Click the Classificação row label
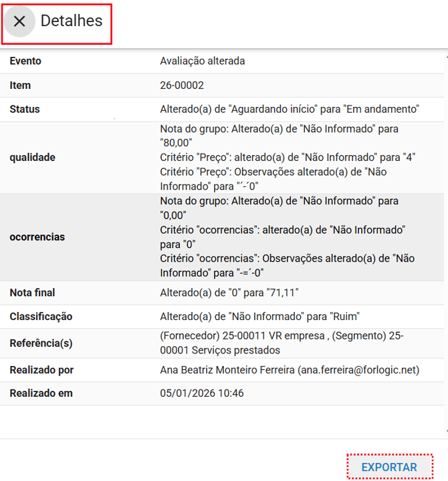This screenshot has width=448, height=481. coord(41,317)
